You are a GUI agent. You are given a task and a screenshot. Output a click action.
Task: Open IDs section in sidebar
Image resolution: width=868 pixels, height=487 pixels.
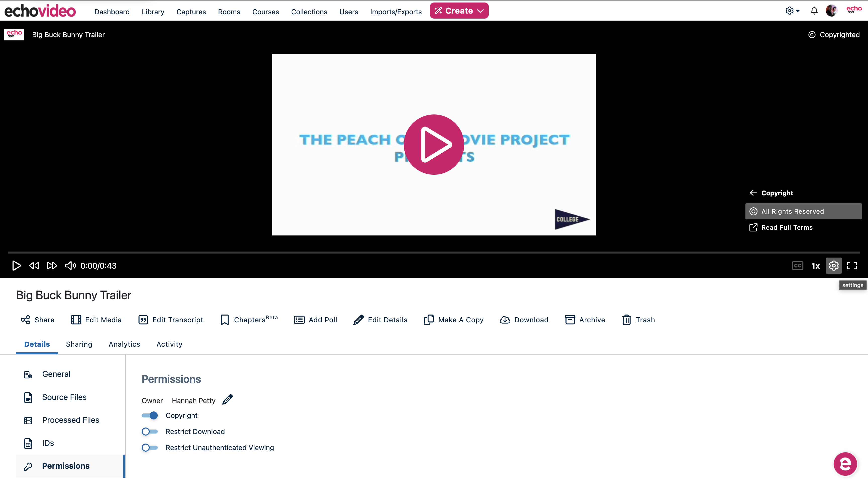pyautogui.click(x=70, y=443)
